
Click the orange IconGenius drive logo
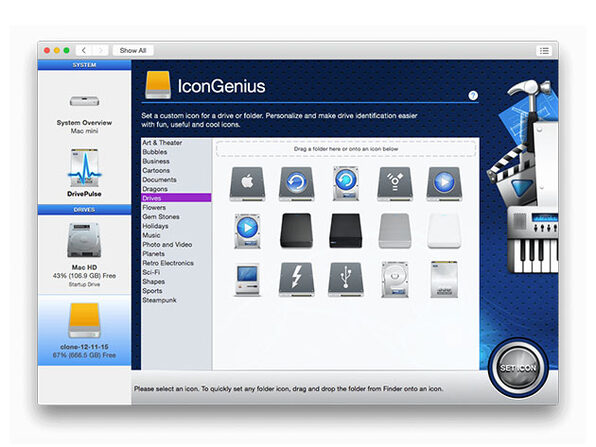point(158,85)
